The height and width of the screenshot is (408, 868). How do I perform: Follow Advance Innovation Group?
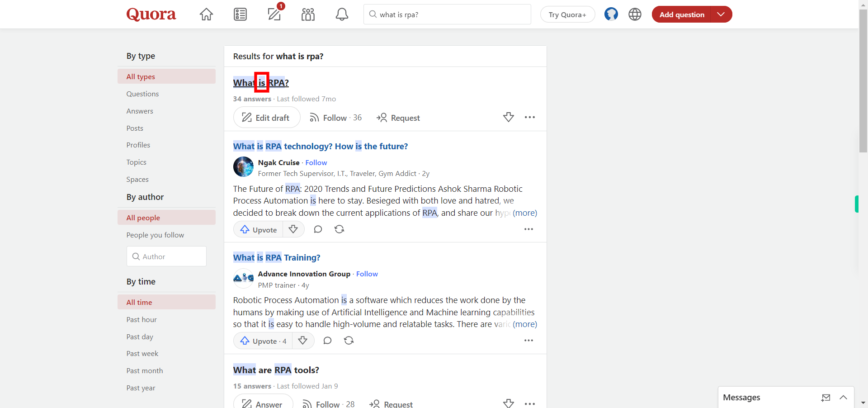click(x=367, y=274)
